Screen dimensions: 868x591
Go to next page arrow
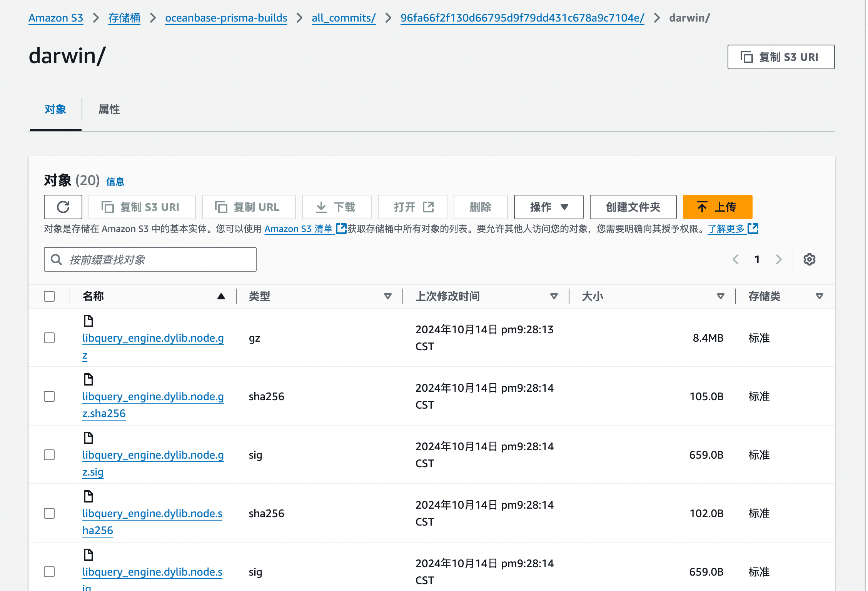[x=779, y=259]
